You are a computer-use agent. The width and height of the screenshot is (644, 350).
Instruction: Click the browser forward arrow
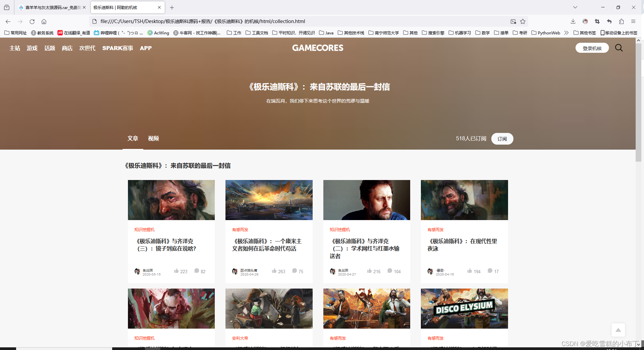[20, 21]
